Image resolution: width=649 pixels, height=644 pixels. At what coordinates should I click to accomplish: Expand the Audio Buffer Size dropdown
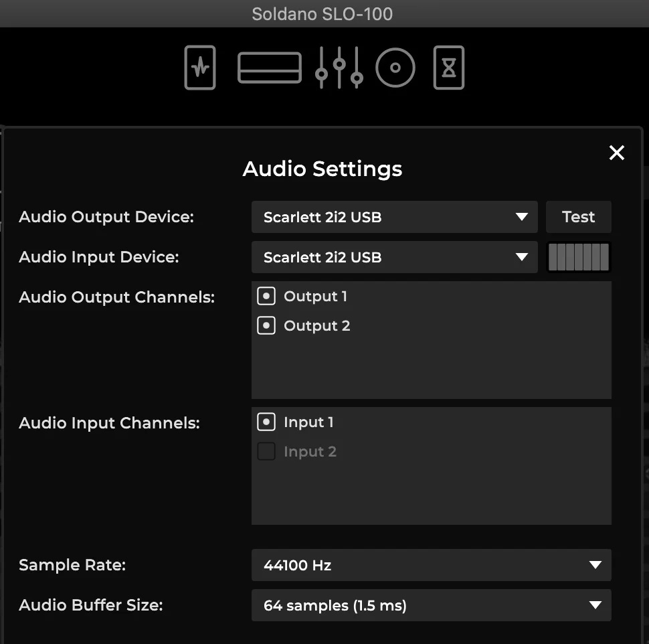pyautogui.click(x=432, y=605)
